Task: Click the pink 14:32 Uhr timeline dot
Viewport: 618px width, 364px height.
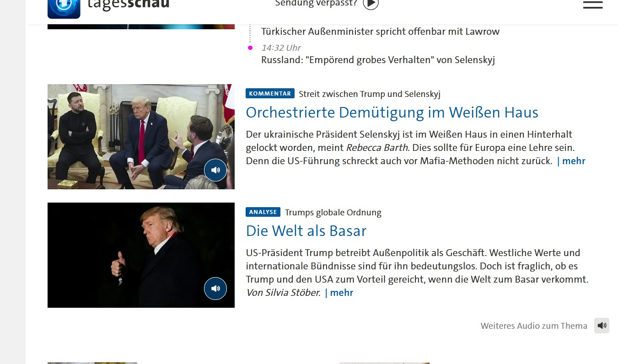Action: [250, 48]
